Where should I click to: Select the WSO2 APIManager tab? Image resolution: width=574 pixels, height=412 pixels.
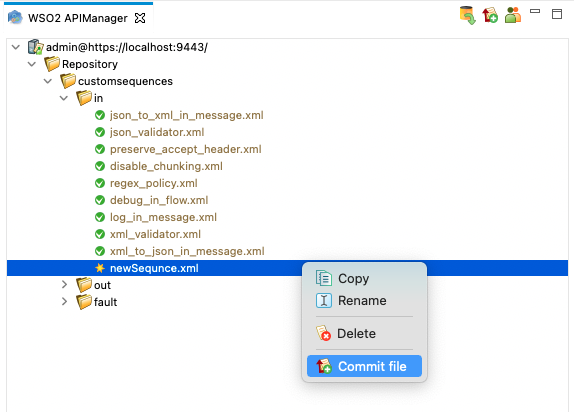tap(78, 18)
